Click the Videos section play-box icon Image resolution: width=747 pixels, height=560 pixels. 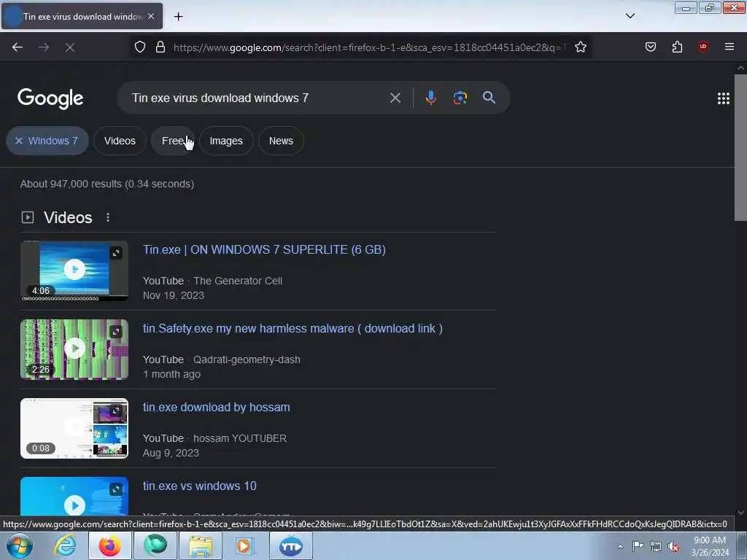[28, 217]
